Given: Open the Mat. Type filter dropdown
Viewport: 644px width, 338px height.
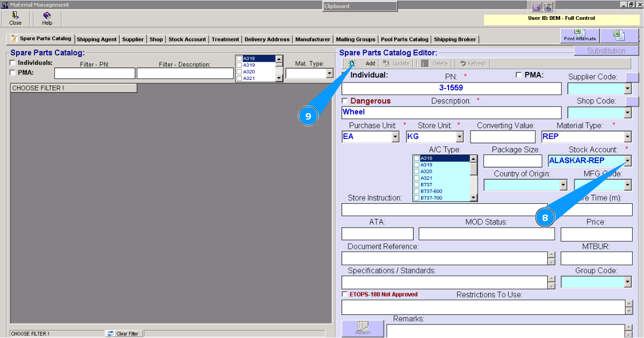Looking at the screenshot, I should [329, 74].
